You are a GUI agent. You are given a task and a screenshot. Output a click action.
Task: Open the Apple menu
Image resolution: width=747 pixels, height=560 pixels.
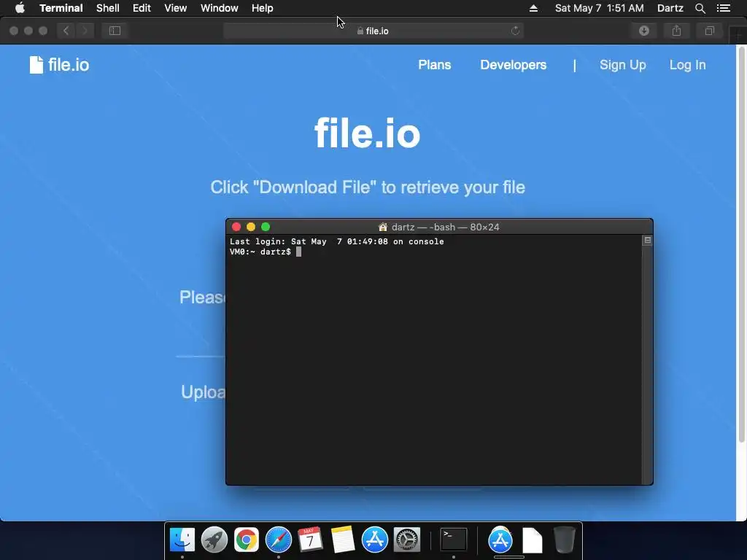pyautogui.click(x=20, y=8)
